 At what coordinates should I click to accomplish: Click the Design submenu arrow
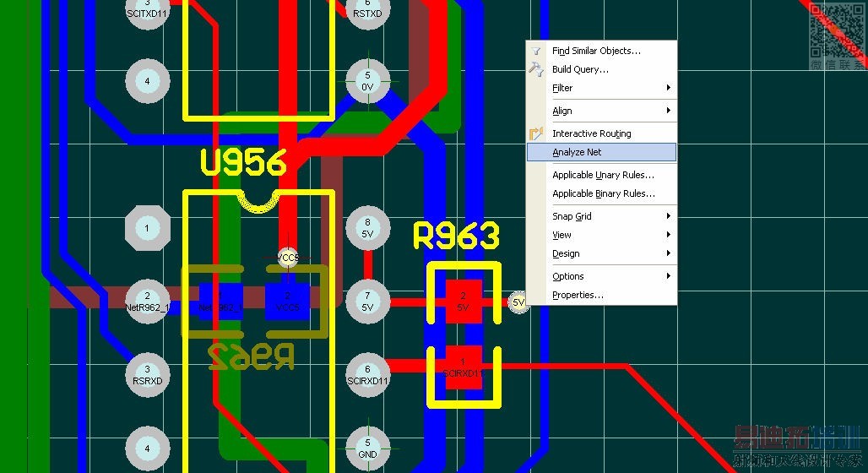tap(668, 253)
